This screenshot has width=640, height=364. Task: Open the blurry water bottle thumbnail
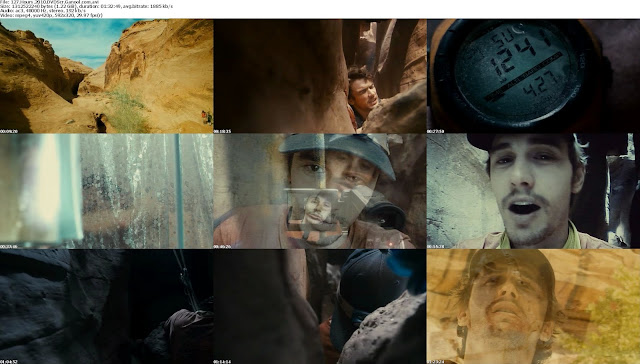107,191
